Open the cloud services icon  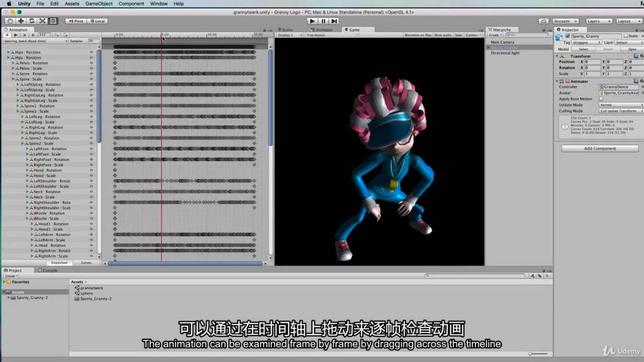coord(543,21)
